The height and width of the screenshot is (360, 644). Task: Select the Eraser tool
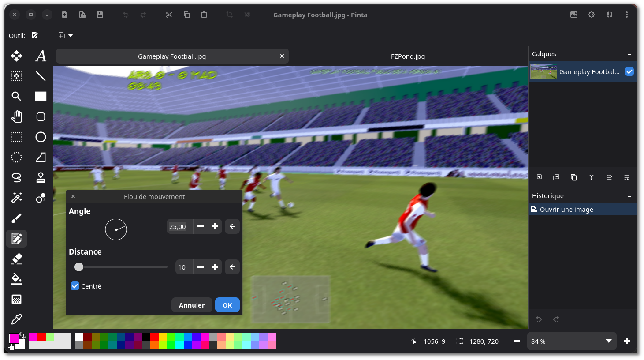tap(16, 259)
